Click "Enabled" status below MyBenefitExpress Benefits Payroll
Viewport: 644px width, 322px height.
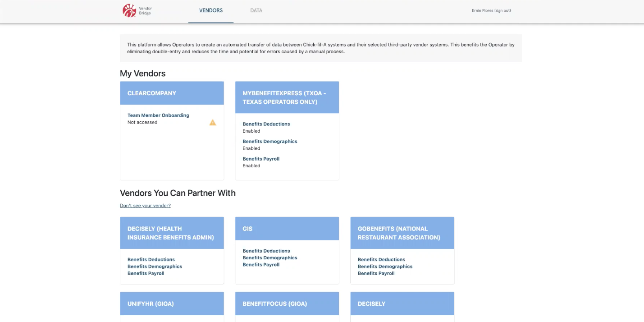click(251, 166)
